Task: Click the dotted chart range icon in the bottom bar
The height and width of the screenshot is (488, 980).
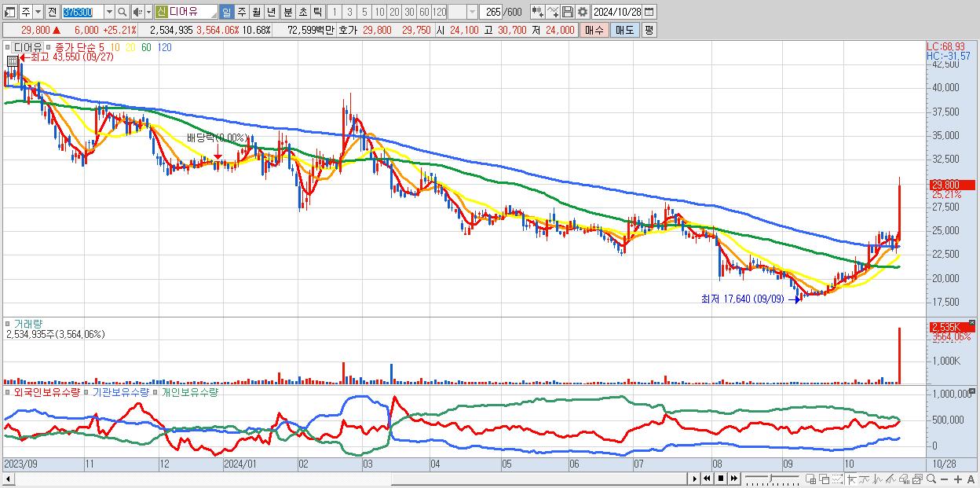Action: click(x=837, y=479)
